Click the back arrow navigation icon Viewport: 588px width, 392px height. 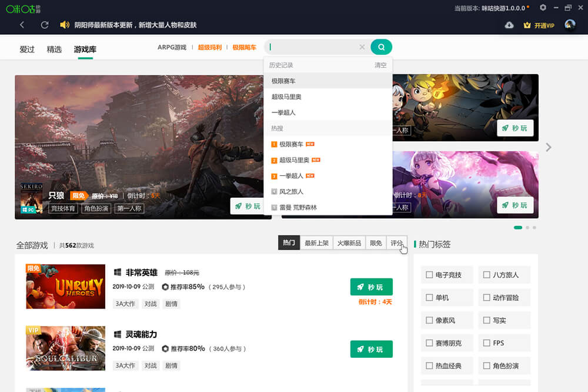(21, 25)
